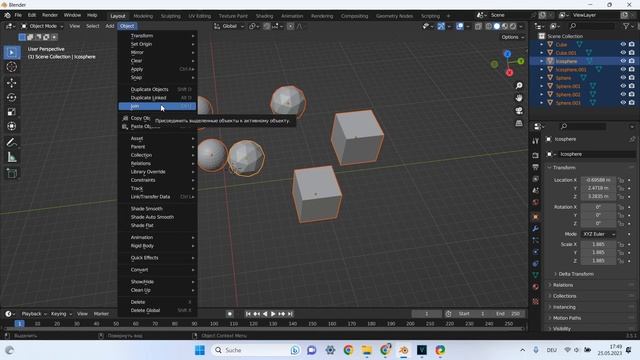Click the Play animation button
This screenshot has height=360, width=640.
(x=273, y=314)
